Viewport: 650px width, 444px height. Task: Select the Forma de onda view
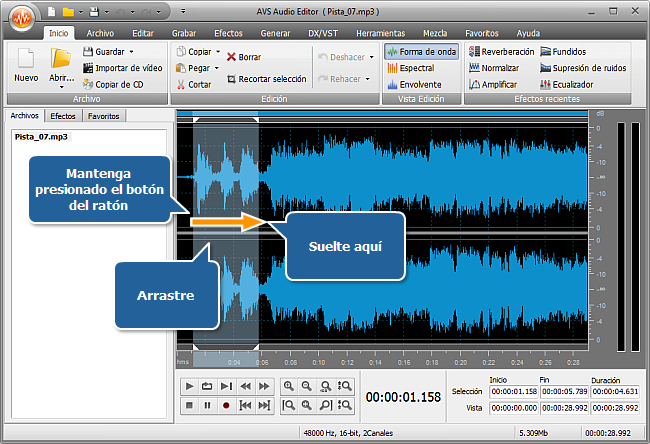pyautogui.click(x=420, y=51)
